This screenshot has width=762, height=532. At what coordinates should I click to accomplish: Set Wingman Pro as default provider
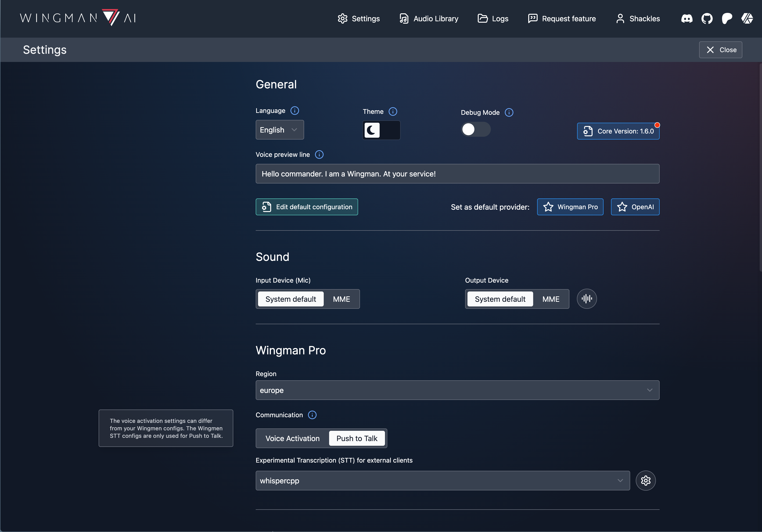pyautogui.click(x=570, y=207)
